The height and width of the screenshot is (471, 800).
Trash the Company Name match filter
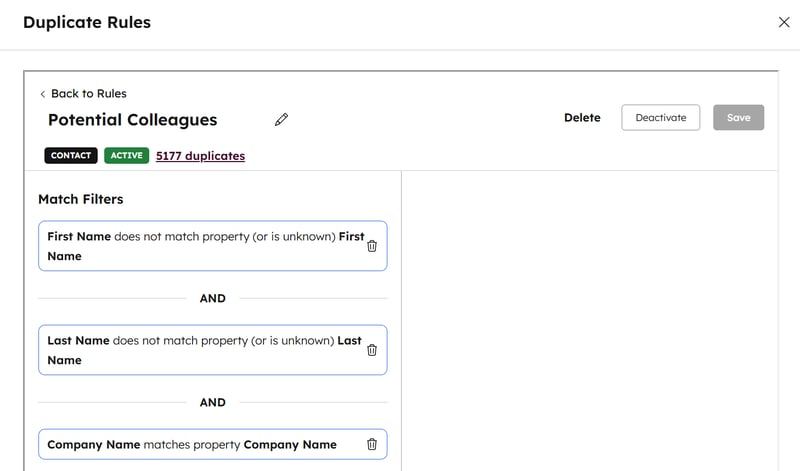click(372, 444)
